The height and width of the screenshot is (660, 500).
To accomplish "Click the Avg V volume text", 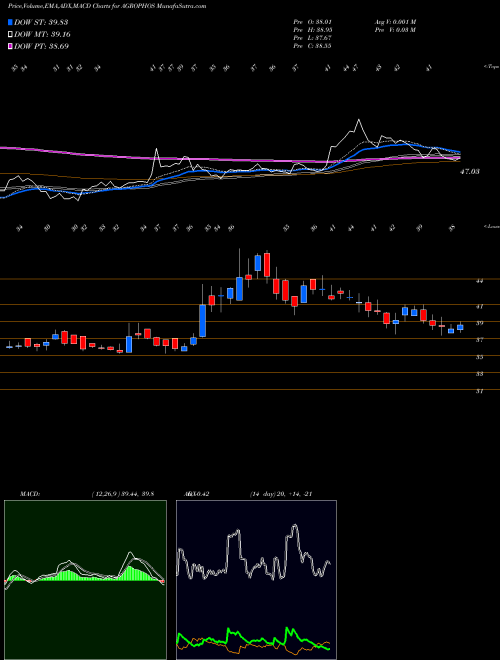I will point(395,21).
